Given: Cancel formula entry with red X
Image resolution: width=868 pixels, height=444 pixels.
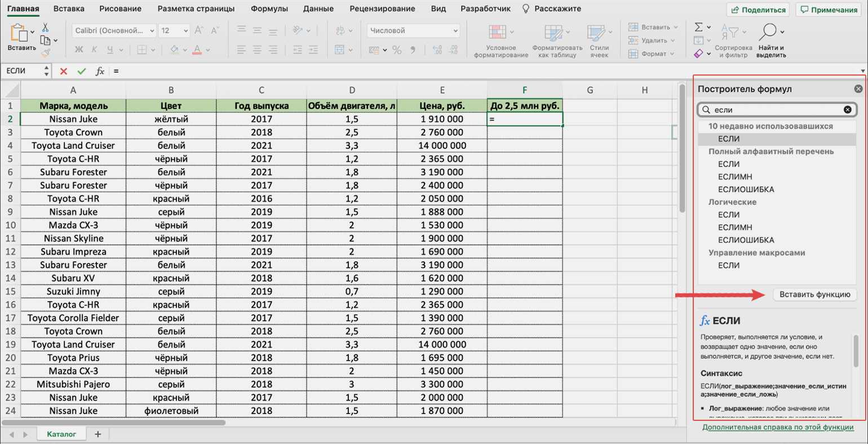Looking at the screenshot, I should click(x=63, y=71).
